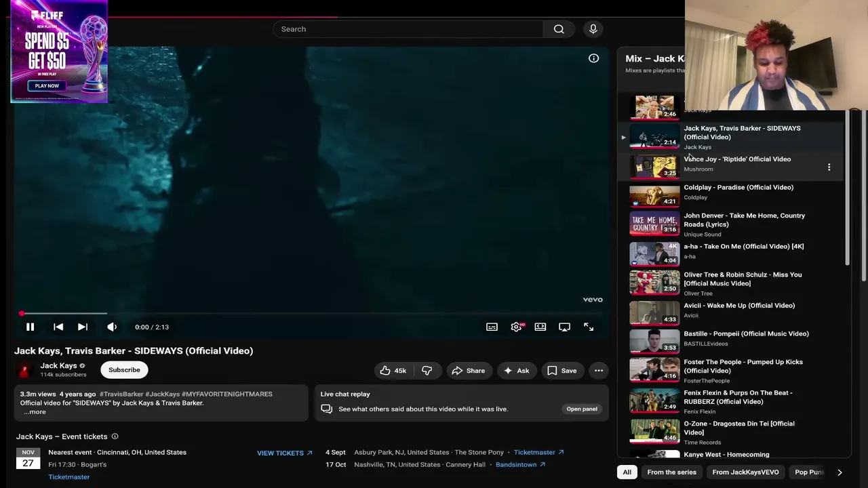Focus the YouTube search field
The image size is (868, 488).
click(408, 29)
